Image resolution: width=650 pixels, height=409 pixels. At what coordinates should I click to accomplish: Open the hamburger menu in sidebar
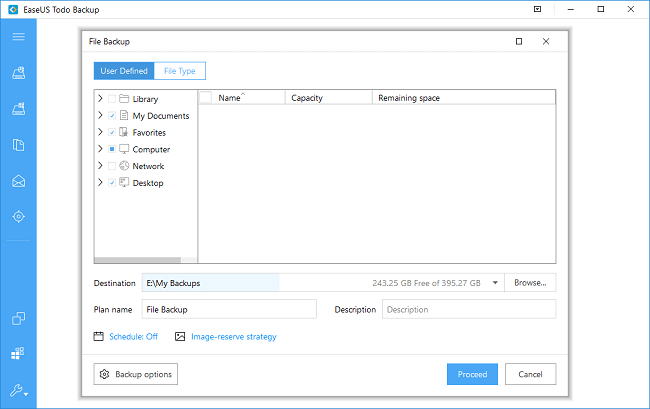pos(18,37)
